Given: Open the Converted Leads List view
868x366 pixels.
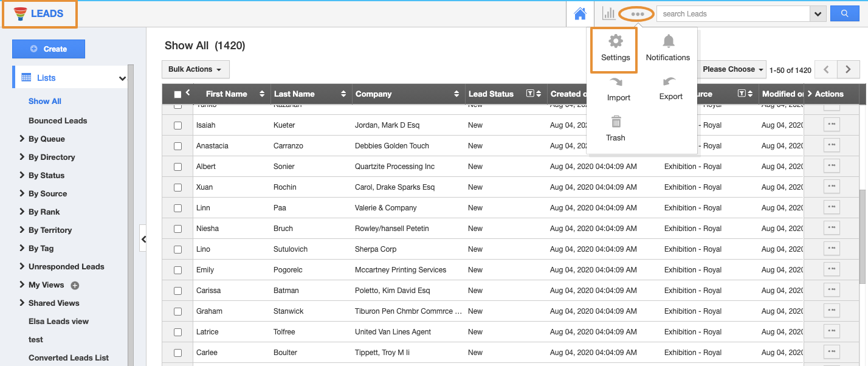Looking at the screenshot, I should click(x=69, y=357).
